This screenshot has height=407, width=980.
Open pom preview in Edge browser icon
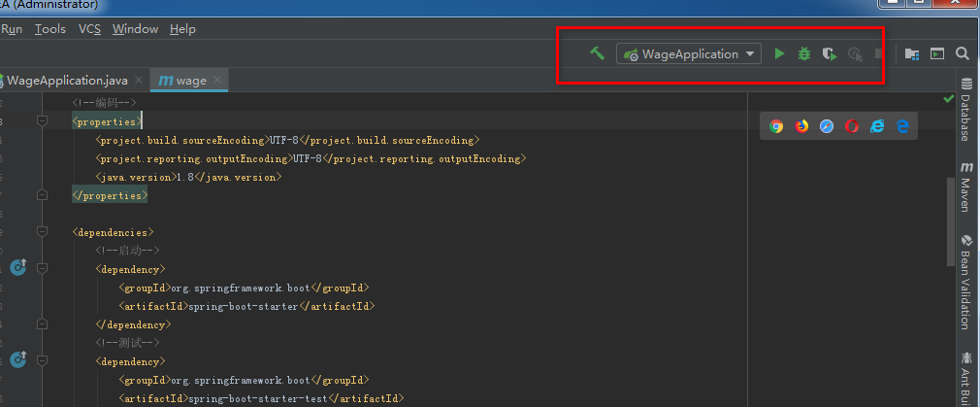point(902,126)
